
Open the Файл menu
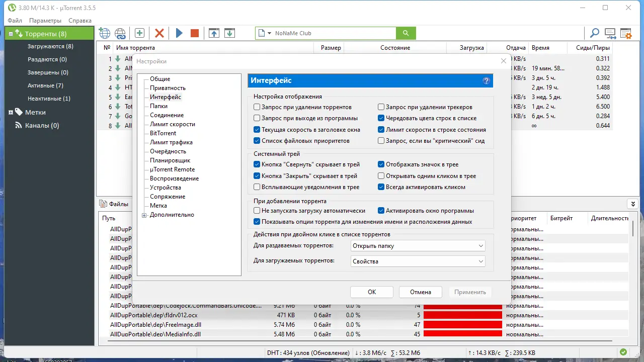[x=15, y=21]
